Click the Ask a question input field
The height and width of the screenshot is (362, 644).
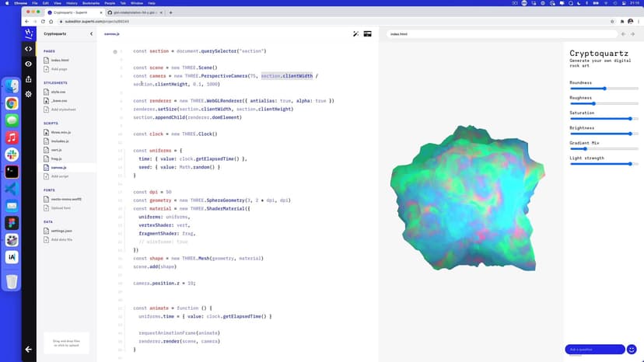tap(594, 350)
